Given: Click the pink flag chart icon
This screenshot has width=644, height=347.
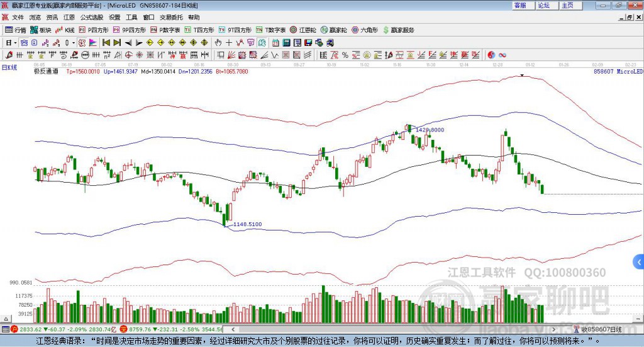Looking at the screenshot, I should click(93, 43).
